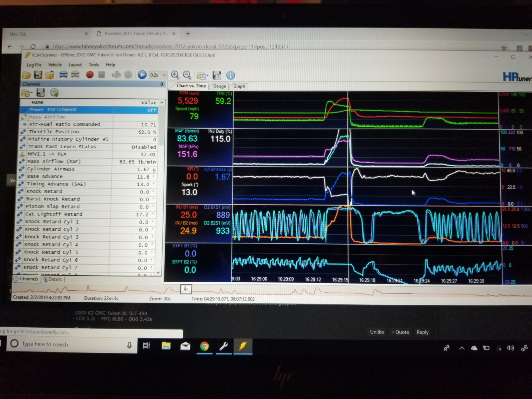Image resolution: width=532 pixels, height=399 pixels.
Task: Select the Base Advance channel row
Action: [x=87, y=177]
